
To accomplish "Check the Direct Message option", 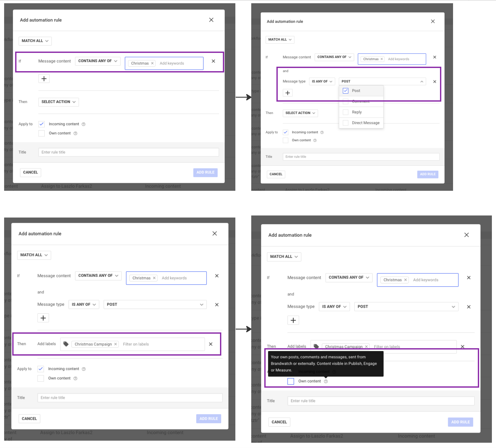I will (x=346, y=123).
